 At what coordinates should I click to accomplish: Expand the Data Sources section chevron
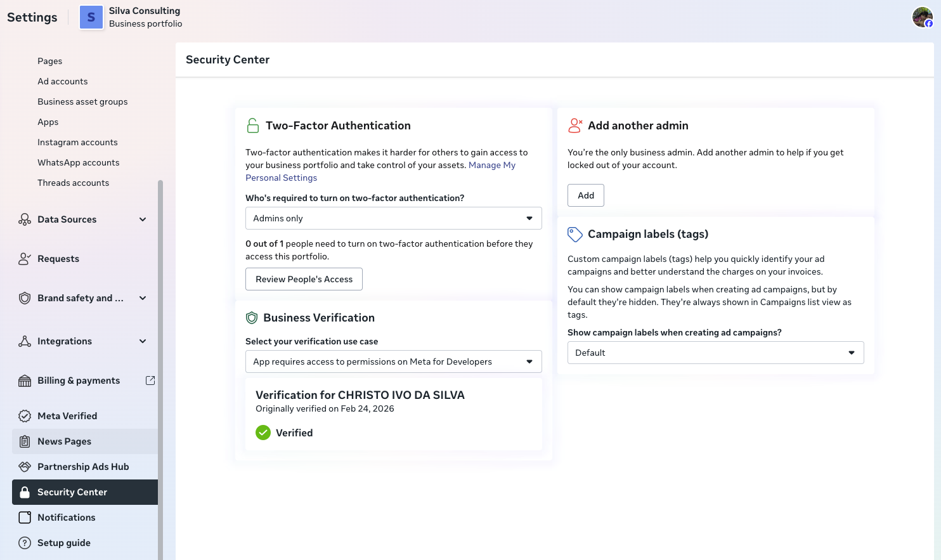[x=143, y=219]
